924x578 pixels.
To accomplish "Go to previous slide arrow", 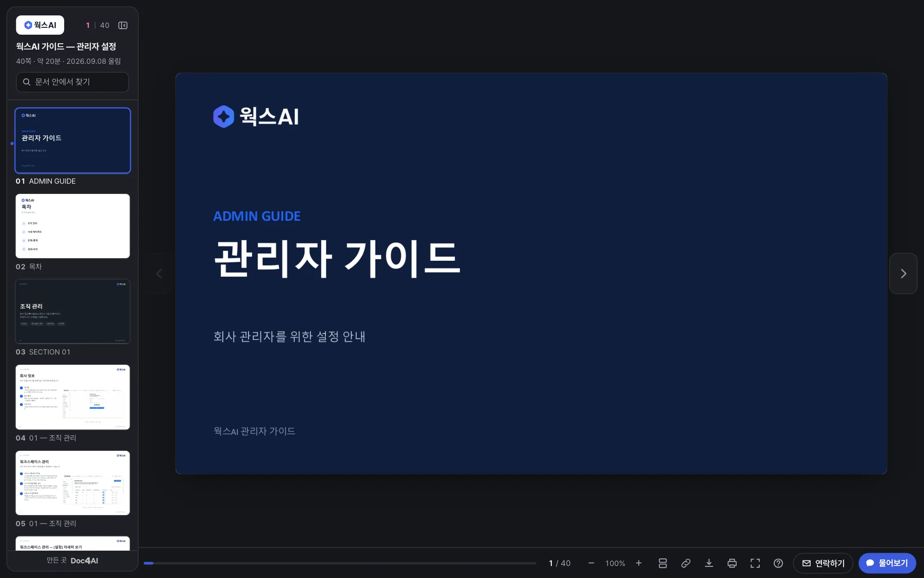I will point(159,274).
